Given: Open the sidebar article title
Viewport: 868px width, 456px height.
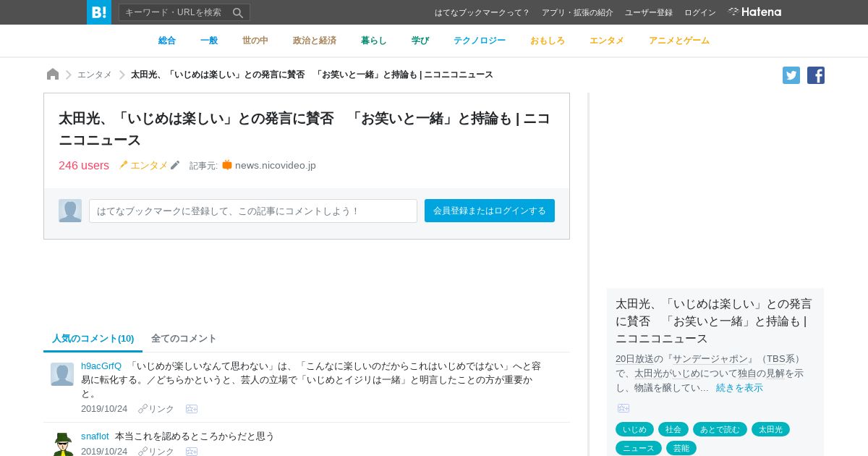Looking at the screenshot, I should pyautogui.click(x=714, y=321).
